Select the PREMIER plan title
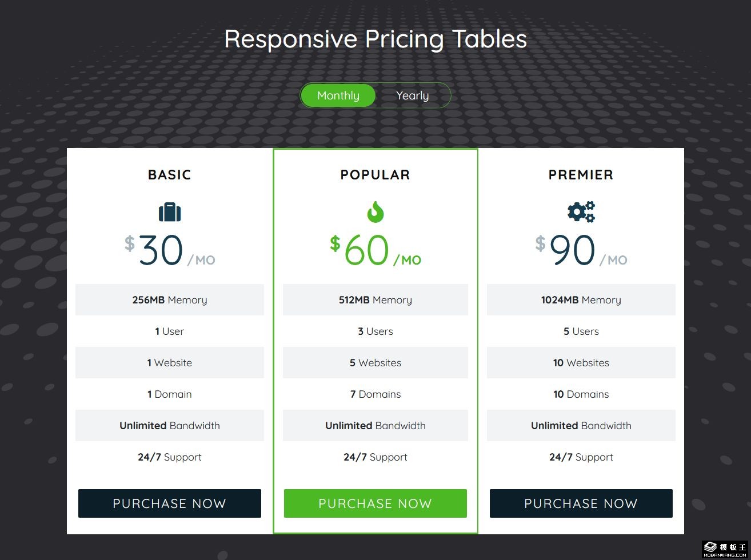Screen dimensions: 751x560 581,175
